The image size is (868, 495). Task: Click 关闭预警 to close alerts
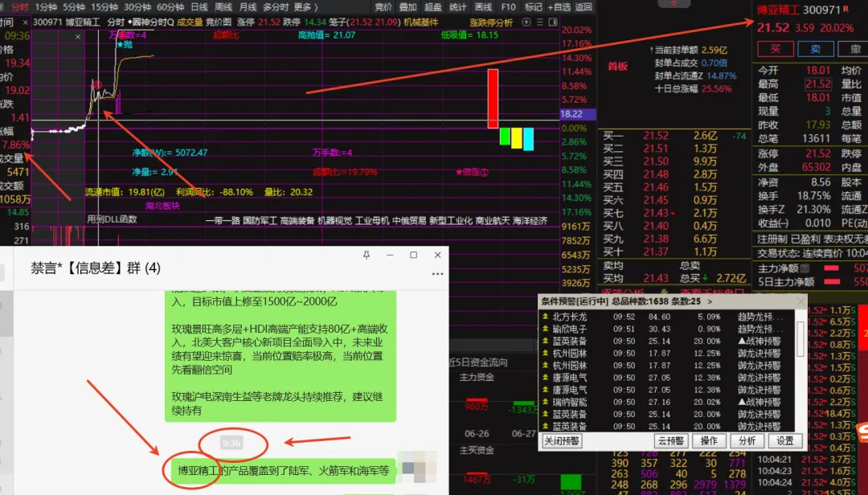point(561,440)
